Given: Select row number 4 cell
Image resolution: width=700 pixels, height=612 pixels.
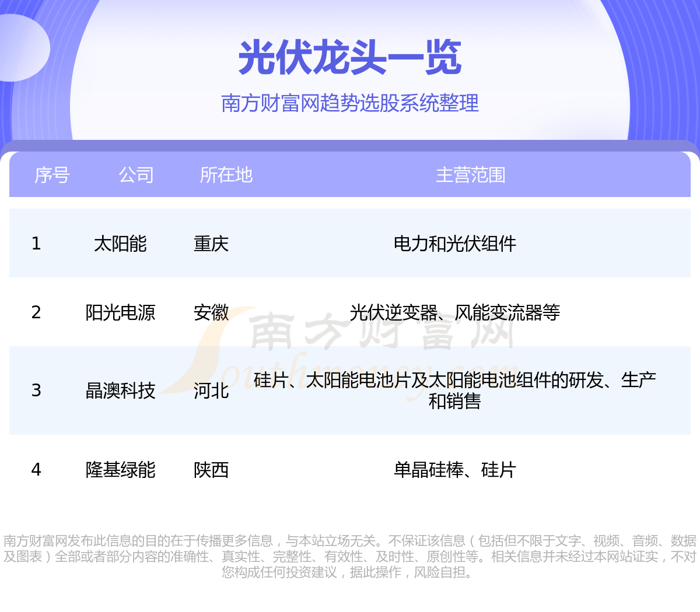Looking at the screenshot, I should (x=36, y=469).
